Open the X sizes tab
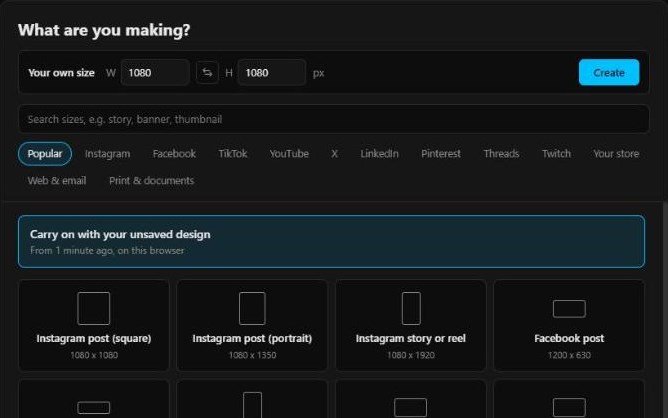 tap(334, 153)
